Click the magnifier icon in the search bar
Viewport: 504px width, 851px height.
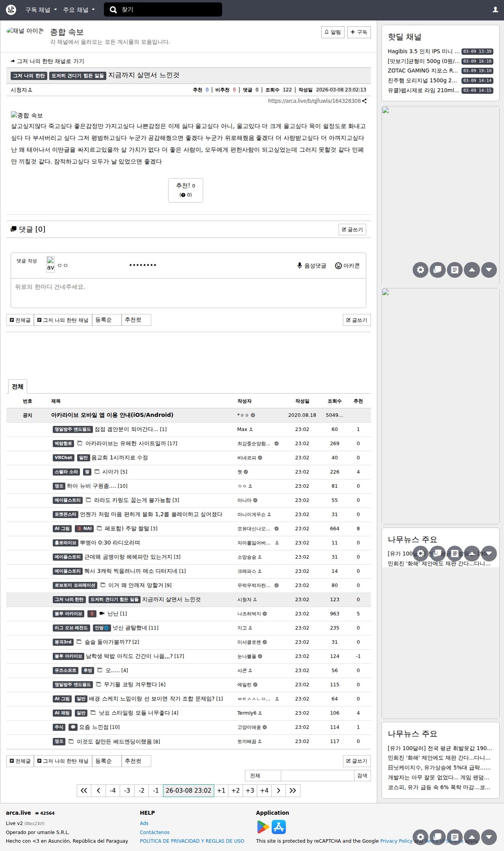(x=113, y=10)
